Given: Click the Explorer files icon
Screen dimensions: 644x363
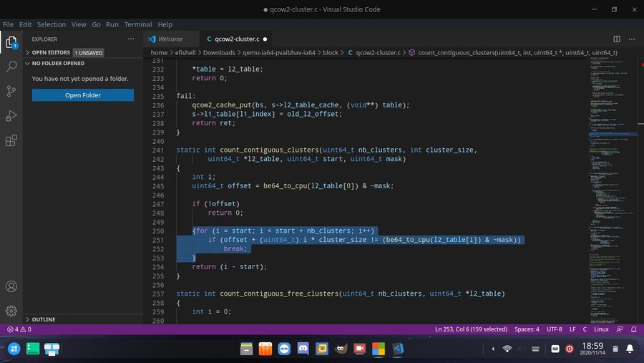Looking at the screenshot, I should click(11, 42).
